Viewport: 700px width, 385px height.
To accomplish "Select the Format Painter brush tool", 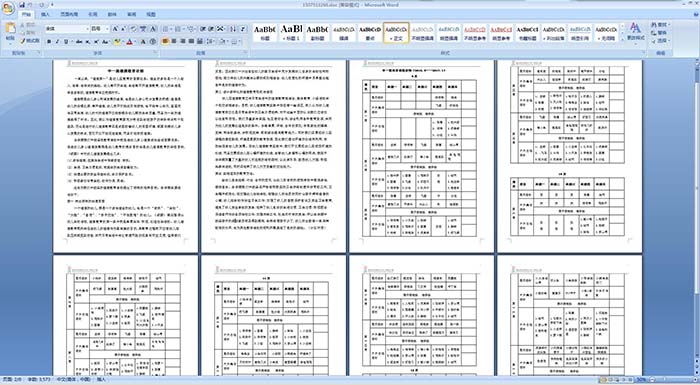I will point(29,41).
